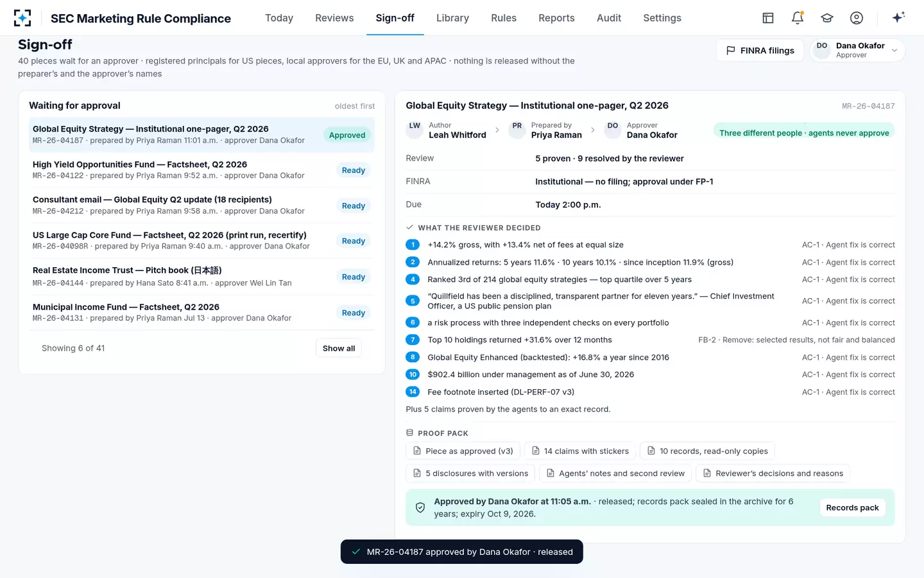
Task: Open the graduation cap training icon
Action: [827, 18]
